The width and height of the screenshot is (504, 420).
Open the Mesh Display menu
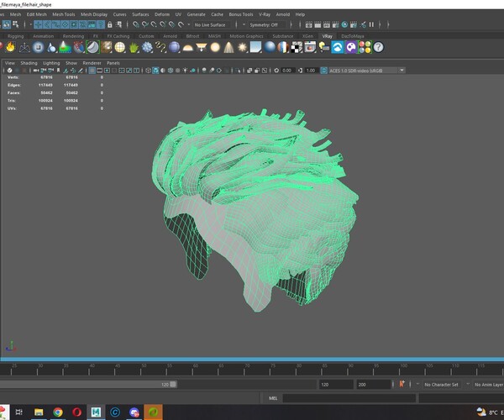[94, 14]
